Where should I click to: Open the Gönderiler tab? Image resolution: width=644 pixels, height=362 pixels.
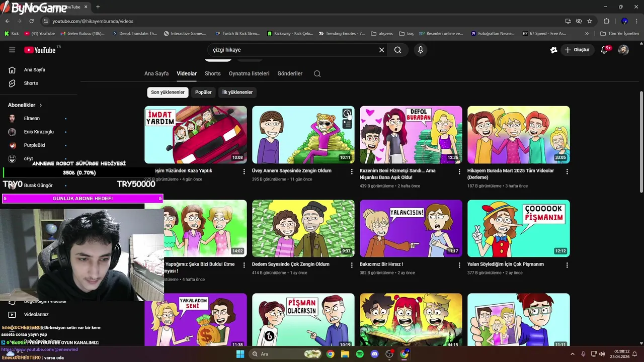(290, 73)
